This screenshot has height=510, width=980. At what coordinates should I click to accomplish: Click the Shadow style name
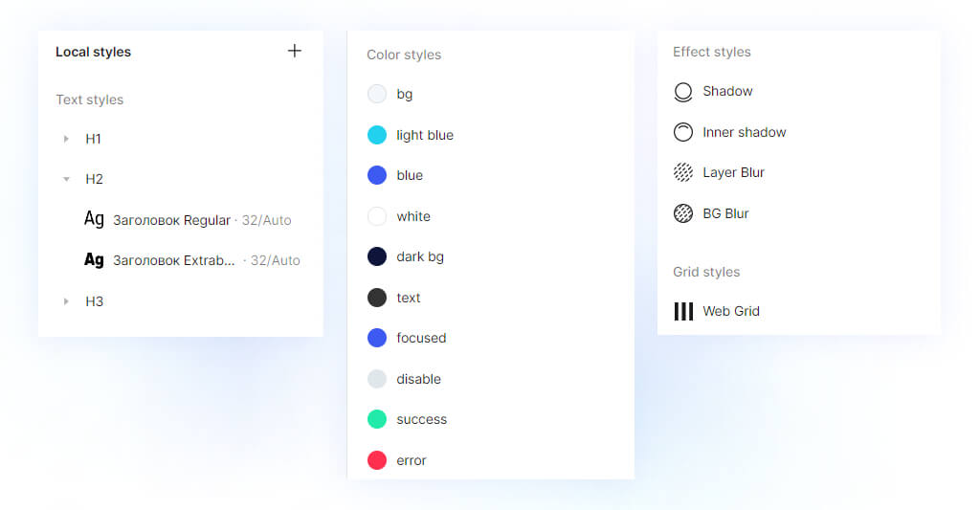click(x=727, y=91)
